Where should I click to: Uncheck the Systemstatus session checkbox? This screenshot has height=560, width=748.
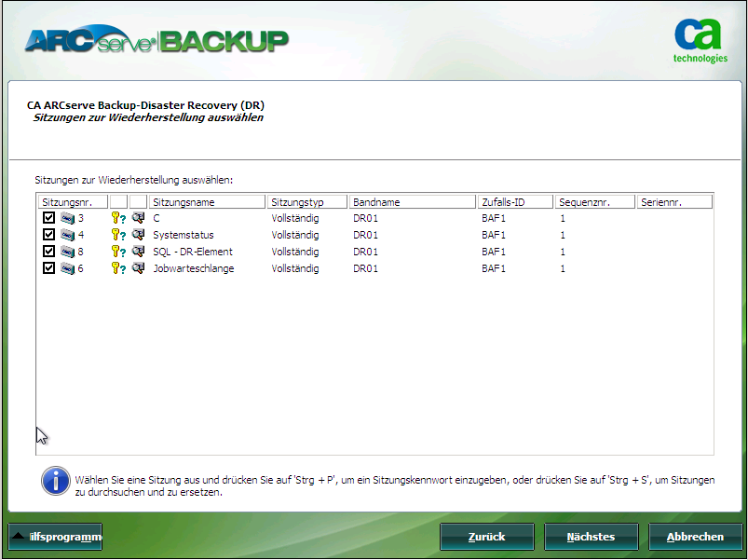pos(49,235)
